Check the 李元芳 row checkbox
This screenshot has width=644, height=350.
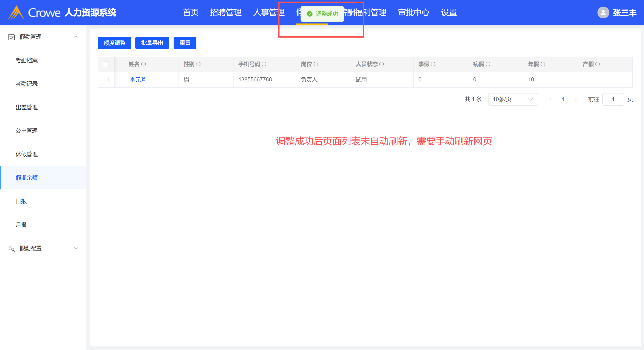(x=106, y=79)
